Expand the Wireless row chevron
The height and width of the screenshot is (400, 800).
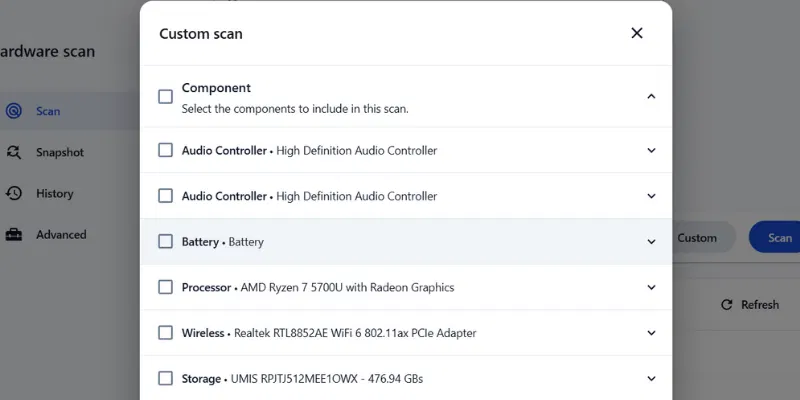[651, 333]
